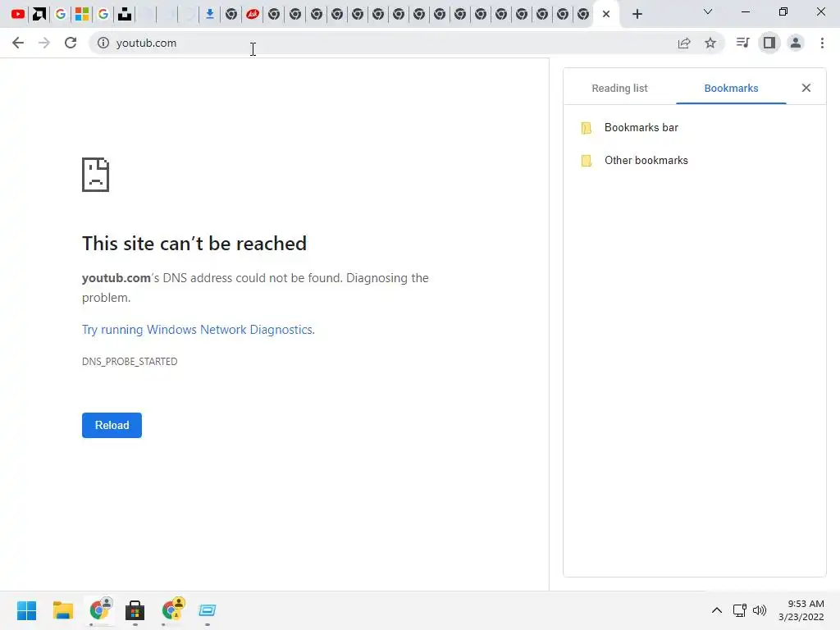The width and height of the screenshot is (840, 630).
Task: Switch to the YouTube tab
Action: click(18, 14)
